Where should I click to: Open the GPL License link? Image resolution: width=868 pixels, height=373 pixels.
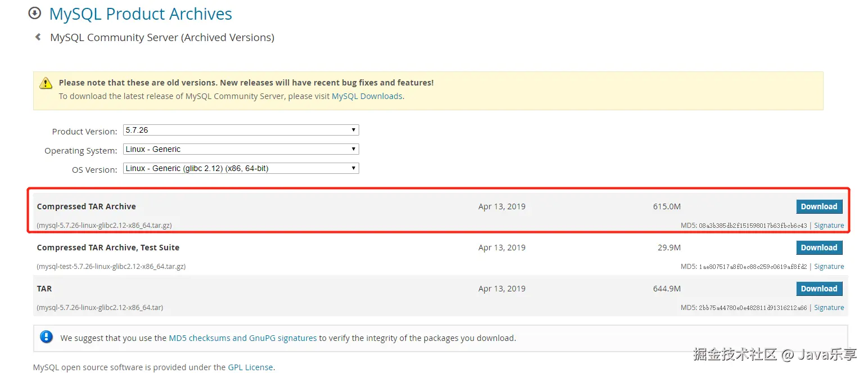[250, 367]
